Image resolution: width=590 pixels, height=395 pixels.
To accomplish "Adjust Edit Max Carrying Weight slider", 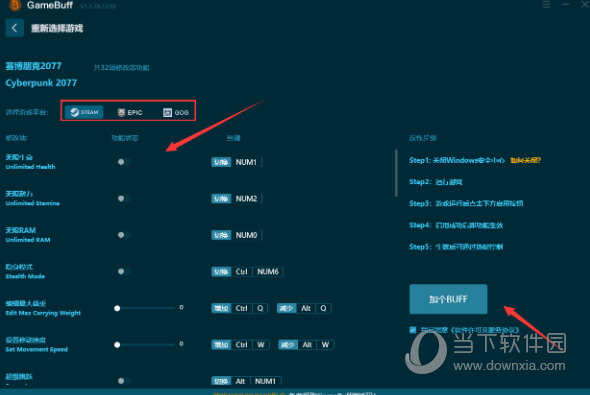I will pyautogui.click(x=145, y=308).
